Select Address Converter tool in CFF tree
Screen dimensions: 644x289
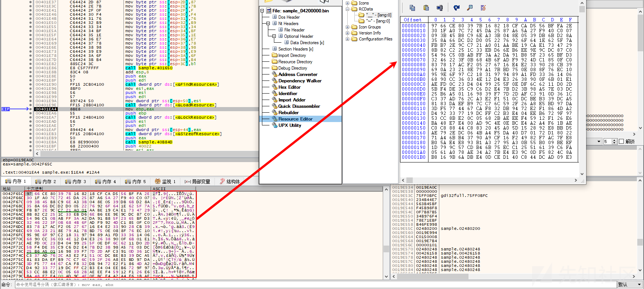tap(297, 74)
